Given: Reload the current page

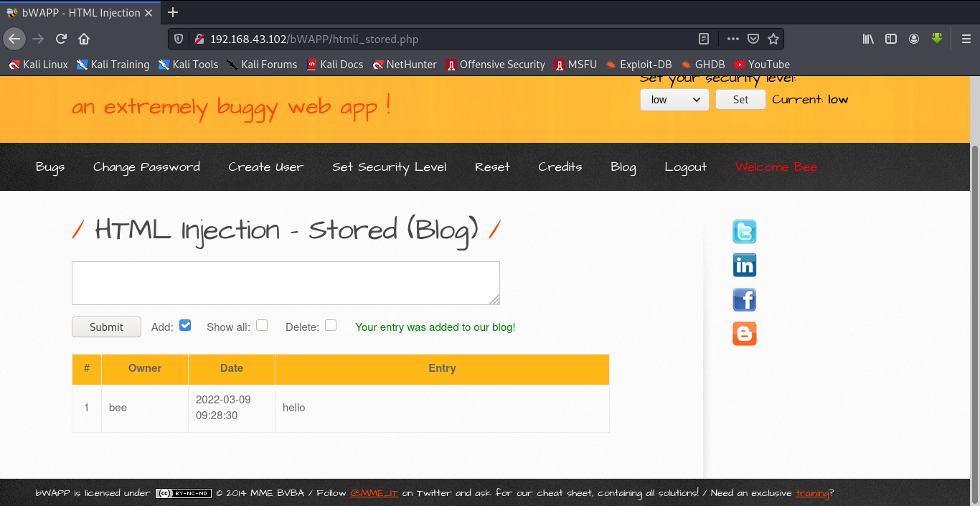Looking at the screenshot, I should click(x=62, y=39).
